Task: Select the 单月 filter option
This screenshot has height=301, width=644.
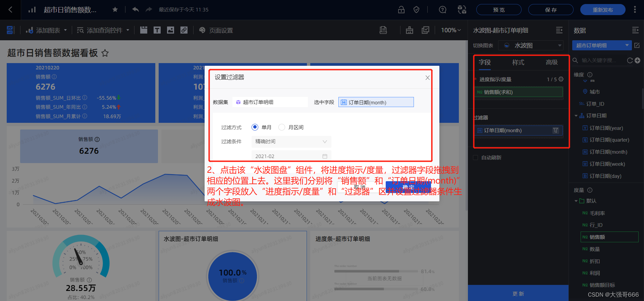Action: point(261,127)
